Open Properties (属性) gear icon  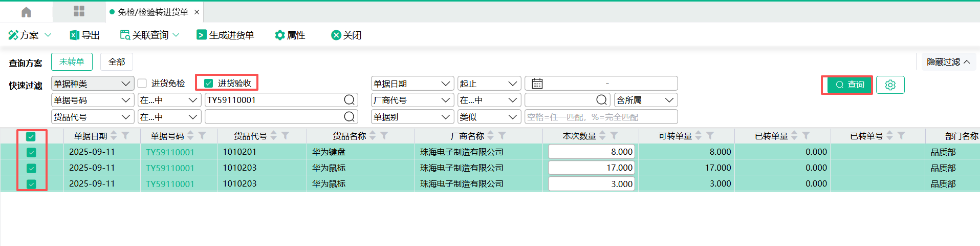[280, 35]
